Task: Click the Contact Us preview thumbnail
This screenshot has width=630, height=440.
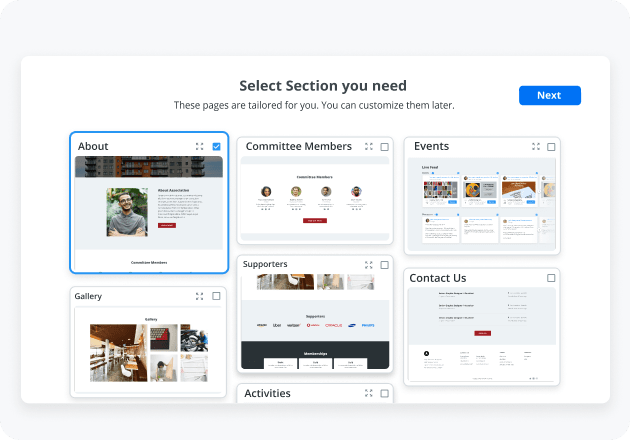Action: 482,334
